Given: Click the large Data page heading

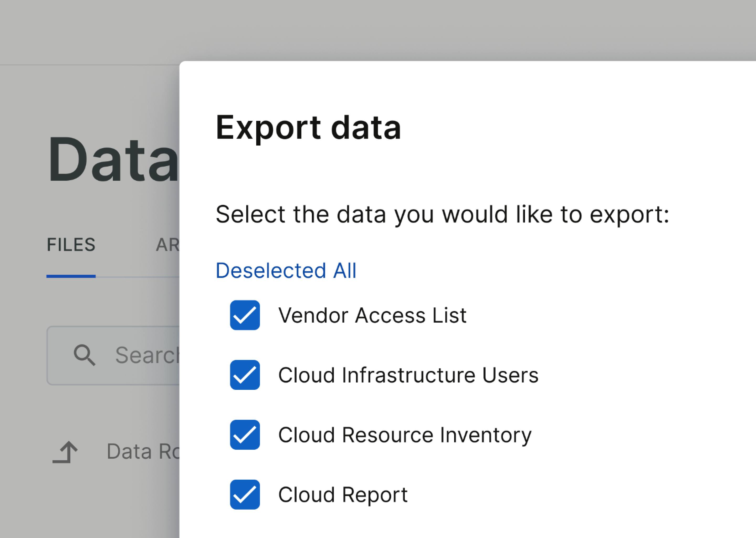Looking at the screenshot, I should tap(113, 159).
